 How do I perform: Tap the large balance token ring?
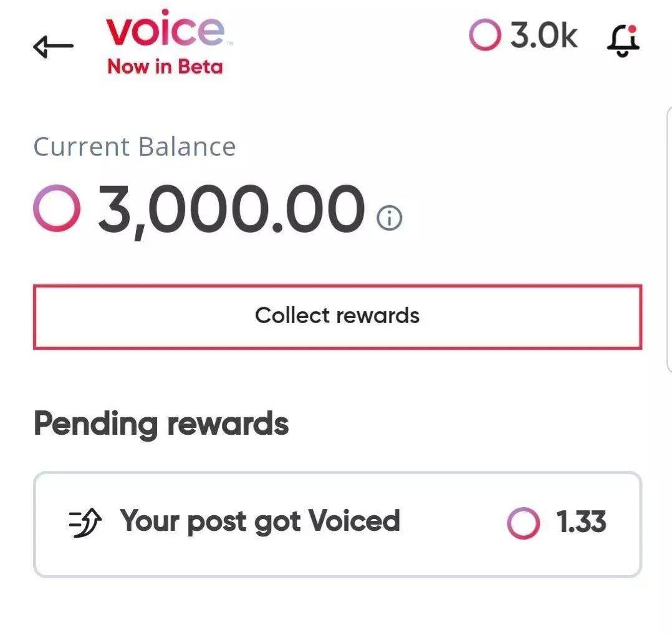(x=57, y=209)
